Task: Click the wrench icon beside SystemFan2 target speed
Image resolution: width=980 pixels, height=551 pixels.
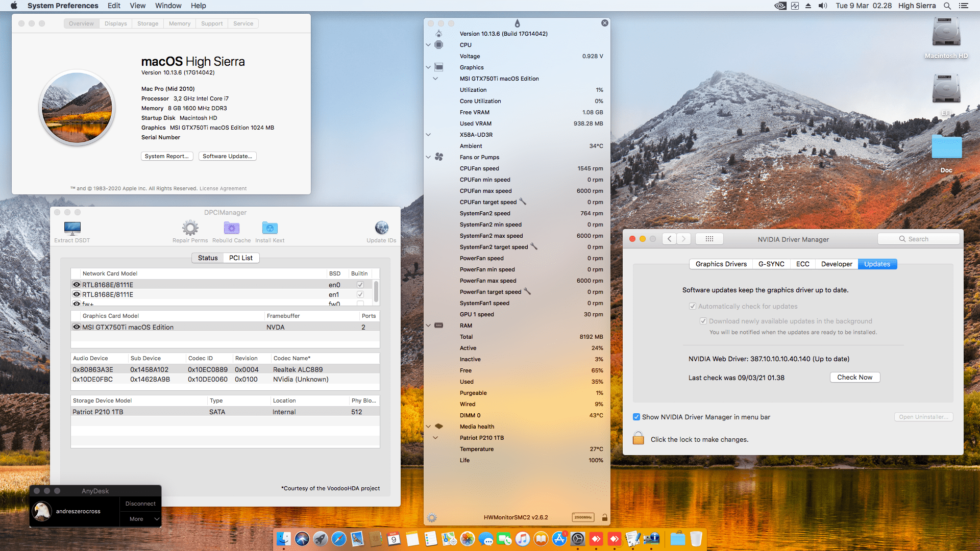Action: (534, 246)
